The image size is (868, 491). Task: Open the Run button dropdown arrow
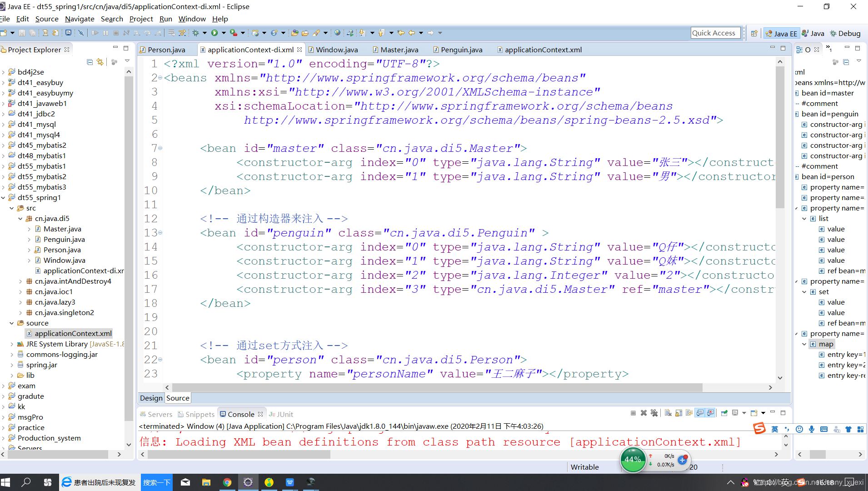[223, 33]
